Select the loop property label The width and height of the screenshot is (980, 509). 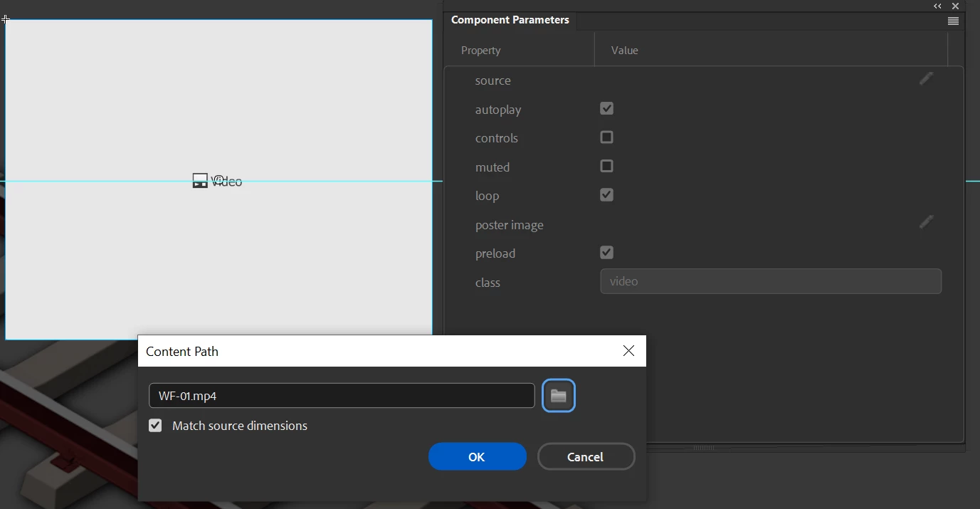pos(488,196)
